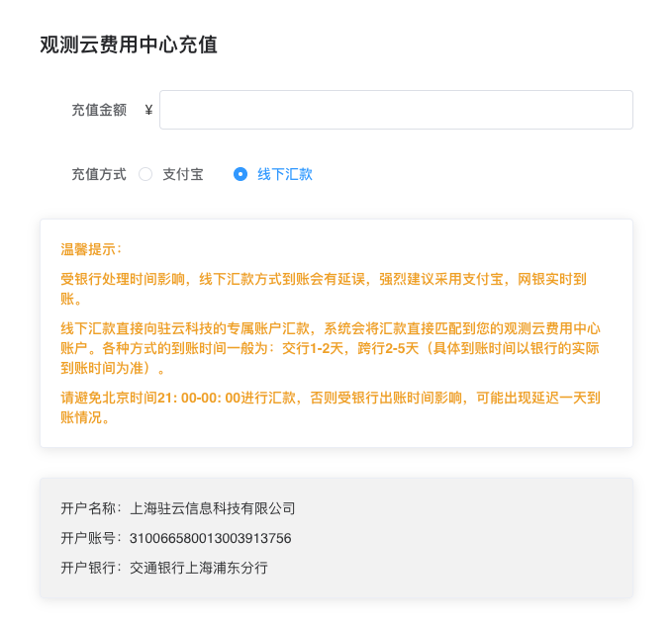Click the 开户账号 label

(91, 538)
